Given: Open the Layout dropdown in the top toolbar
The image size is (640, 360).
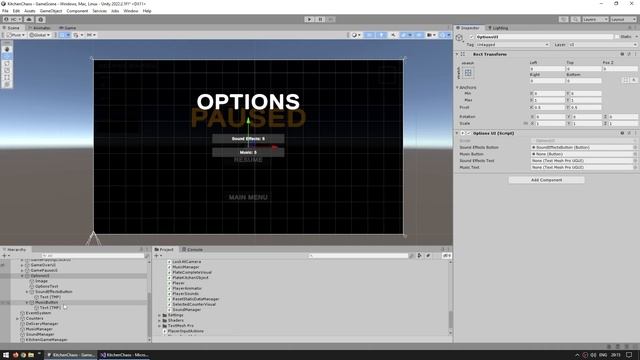Looking at the screenshot, I should pos(623,19).
